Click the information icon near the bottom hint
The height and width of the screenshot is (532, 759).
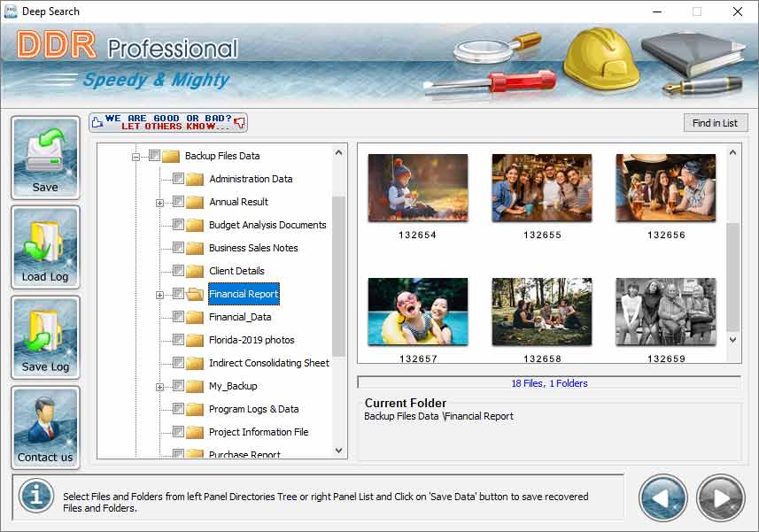point(35,497)
